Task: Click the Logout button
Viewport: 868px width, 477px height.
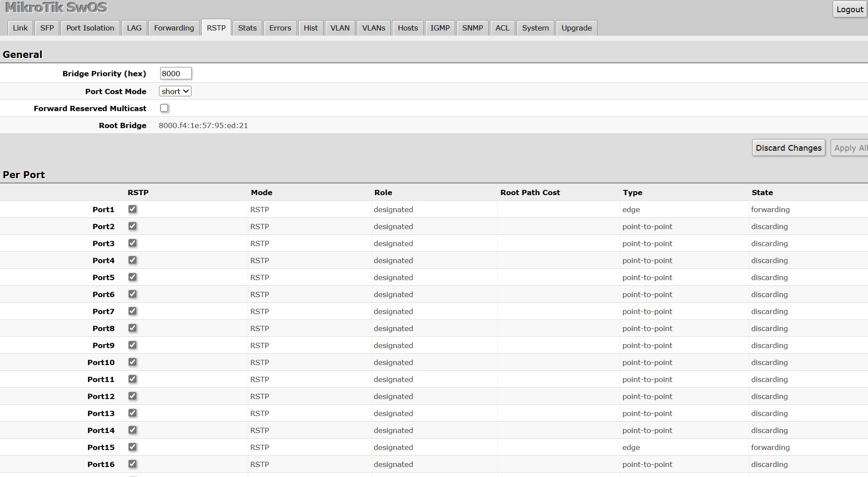Action: (x=849, y=10)
